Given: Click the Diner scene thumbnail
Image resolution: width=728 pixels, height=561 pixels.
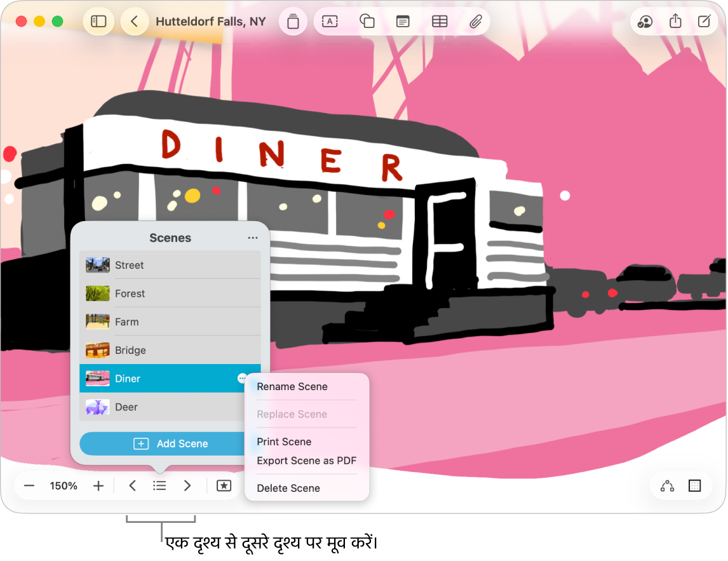Looking at the screenshot, I should (97, 378).
